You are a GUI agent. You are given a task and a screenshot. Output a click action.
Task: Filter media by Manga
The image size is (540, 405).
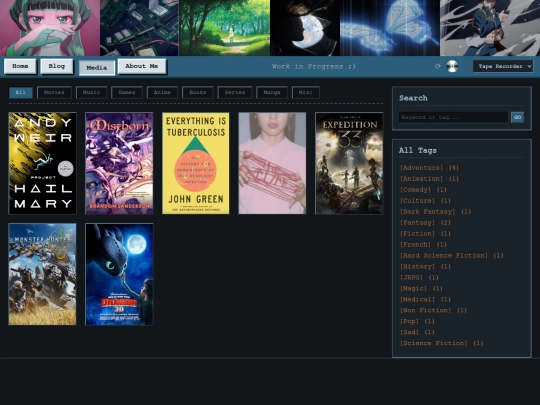(x=272, y=92)
